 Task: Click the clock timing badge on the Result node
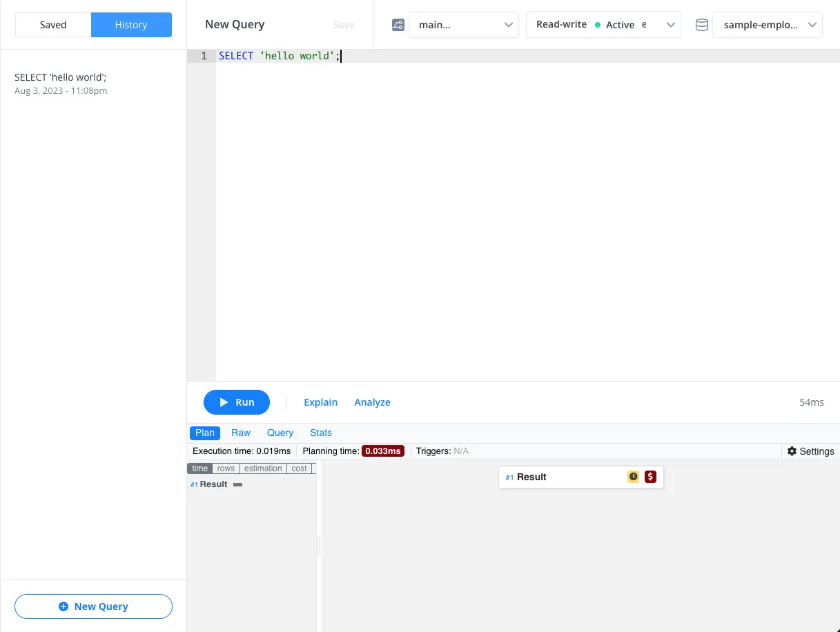[x=633, y=476]
